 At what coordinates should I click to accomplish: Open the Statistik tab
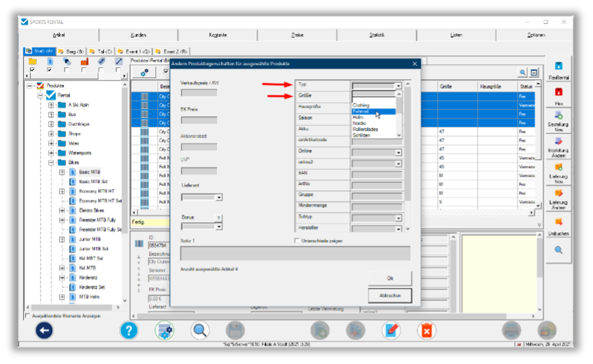coord(376,35)
